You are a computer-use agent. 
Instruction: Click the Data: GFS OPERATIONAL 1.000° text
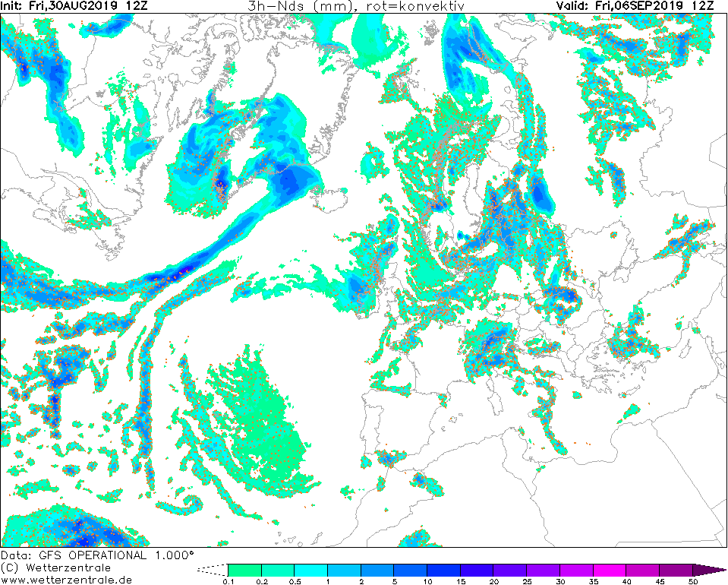point(96,555)
